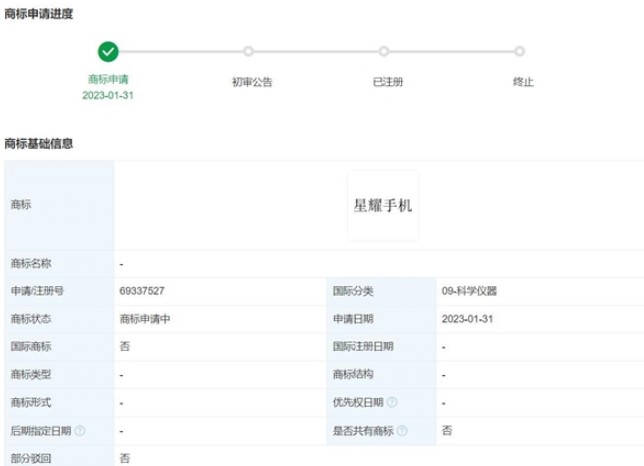Click the 商标基础信息 section heading
644x466 pixels.
point(39,144)
